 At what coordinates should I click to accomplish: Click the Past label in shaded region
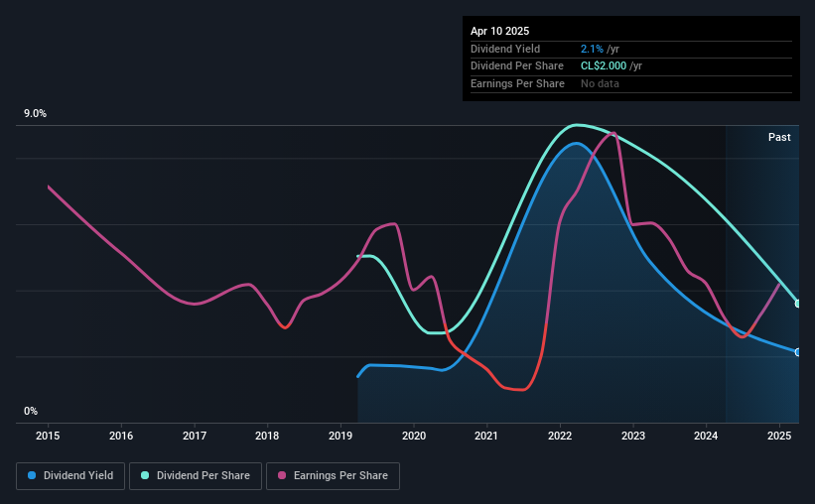(779, 137)
